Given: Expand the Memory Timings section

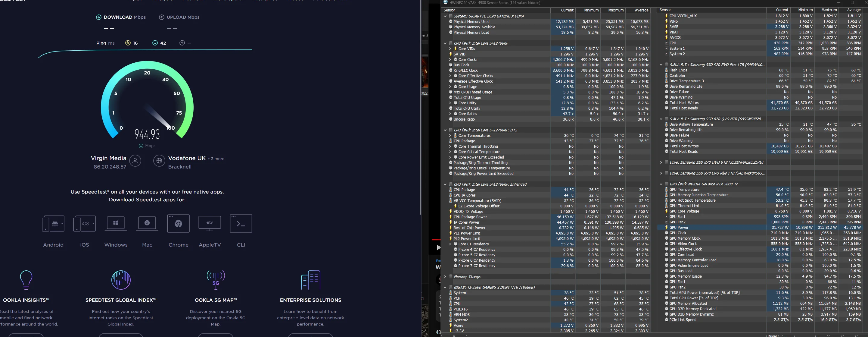Looking at the screenshot, I should tap(445, 277).
